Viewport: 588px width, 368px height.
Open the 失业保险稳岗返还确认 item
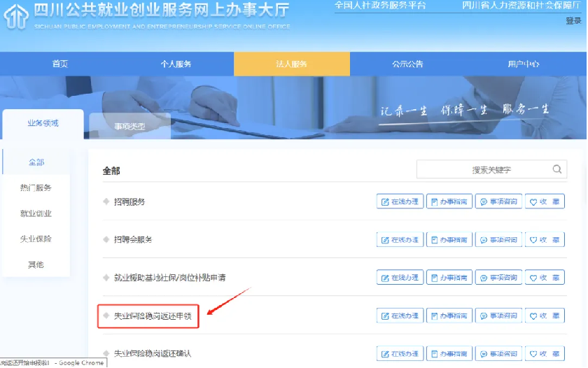click(153, 353)
